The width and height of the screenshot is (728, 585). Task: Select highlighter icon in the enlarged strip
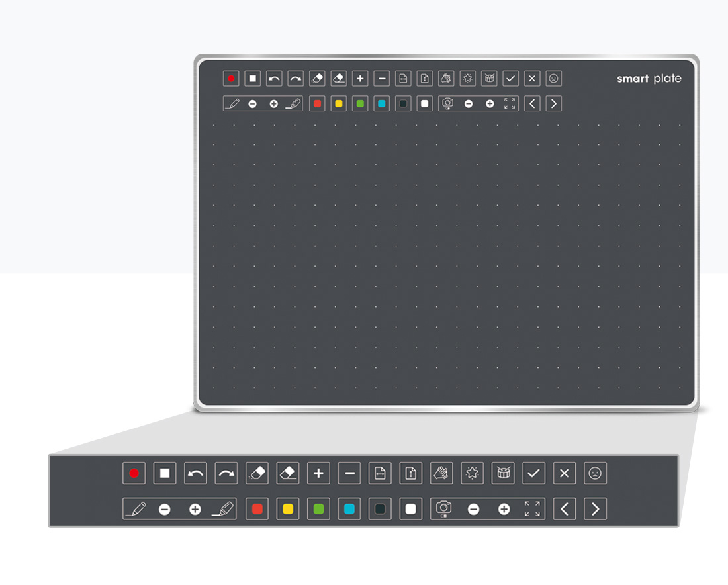pyautogui.click(x=223, y=509)
